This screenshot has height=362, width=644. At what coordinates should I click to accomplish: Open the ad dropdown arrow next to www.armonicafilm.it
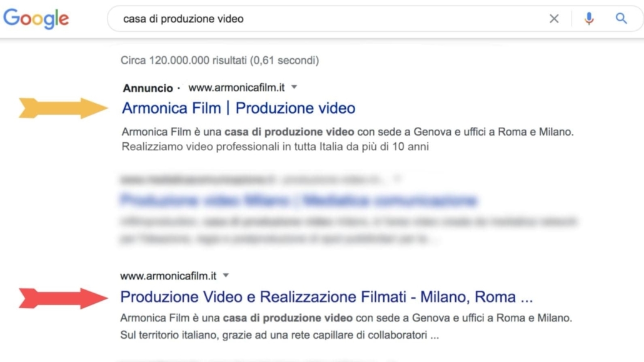pyautogui.click(x=294, y=87)
